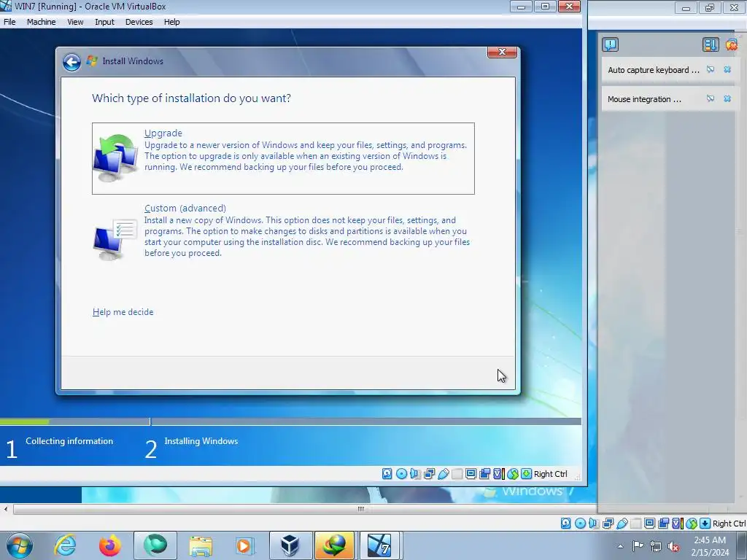Click the delete all notifications icon
Screen dimensions: 747x560
(x=731, y=44)
